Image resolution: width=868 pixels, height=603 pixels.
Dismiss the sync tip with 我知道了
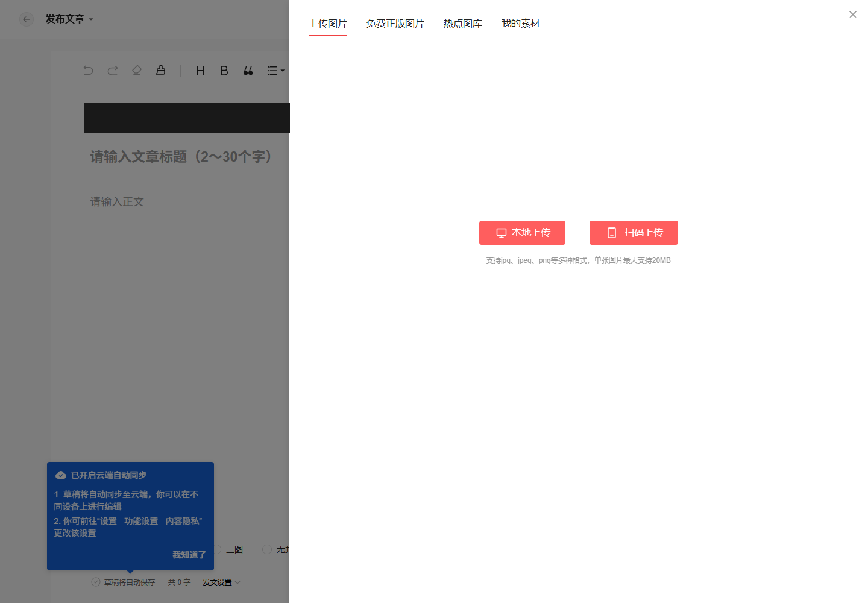(x=189, y=555)
